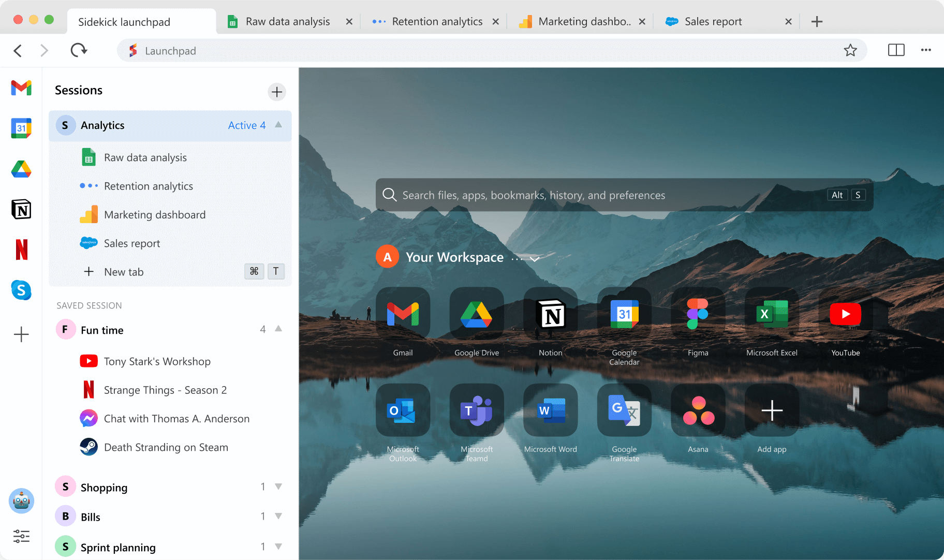The width and height of the screenshot is (944, 560).
Task: Open Death Stranding on Steam tab
Action: click(x=170, y=447)
